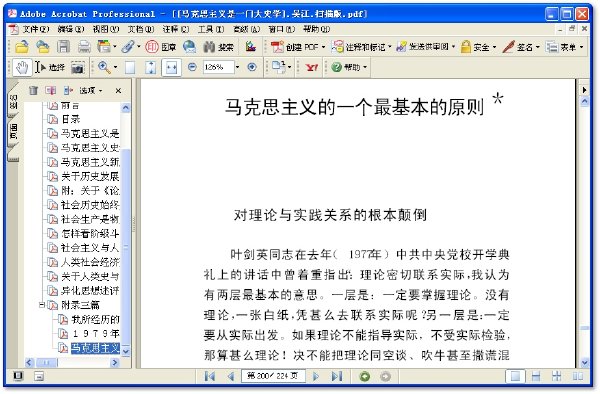Click the organizer icon with dropdown
This screenshot has width=600, height=394.
click(x=106, y=47)
